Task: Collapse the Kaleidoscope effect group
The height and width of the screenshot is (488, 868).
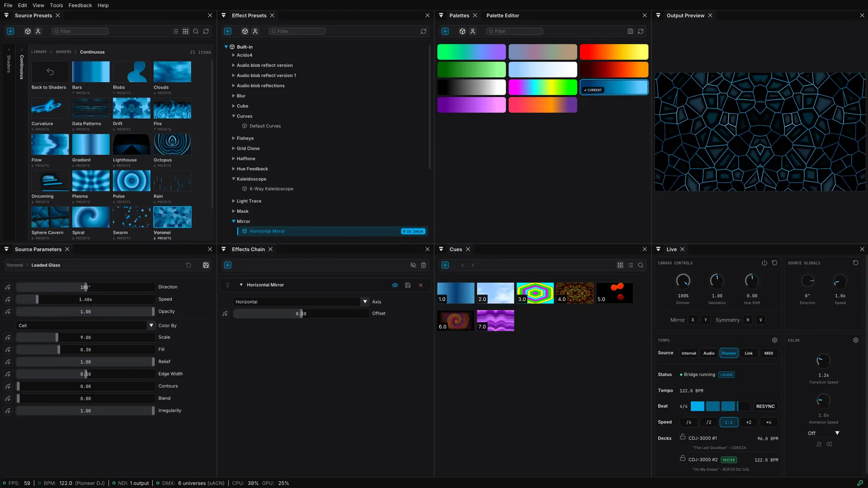Action: [x=233, y=179]
